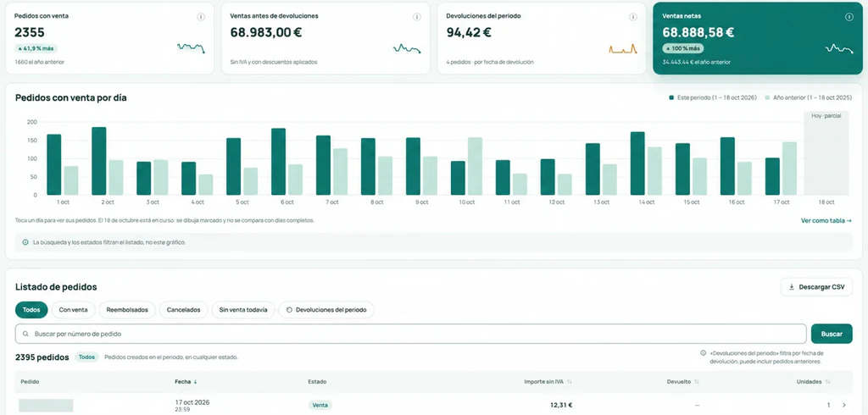Click 68.983,00 € value
The image size is (868, 415).
point(265,33)
